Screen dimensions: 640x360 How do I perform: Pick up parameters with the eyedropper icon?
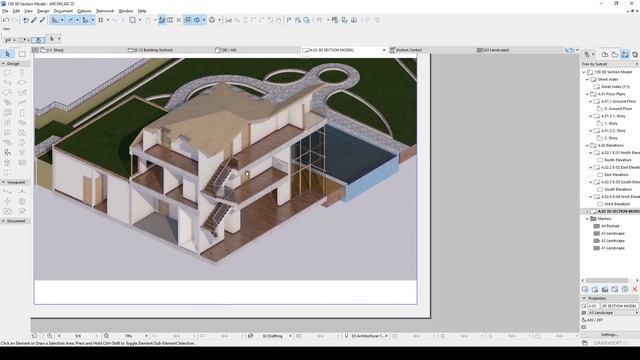[34, 20]
